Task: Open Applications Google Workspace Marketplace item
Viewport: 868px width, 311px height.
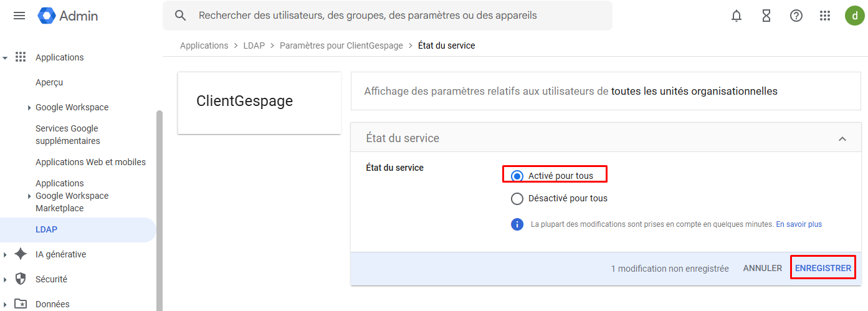Action: 72,196
